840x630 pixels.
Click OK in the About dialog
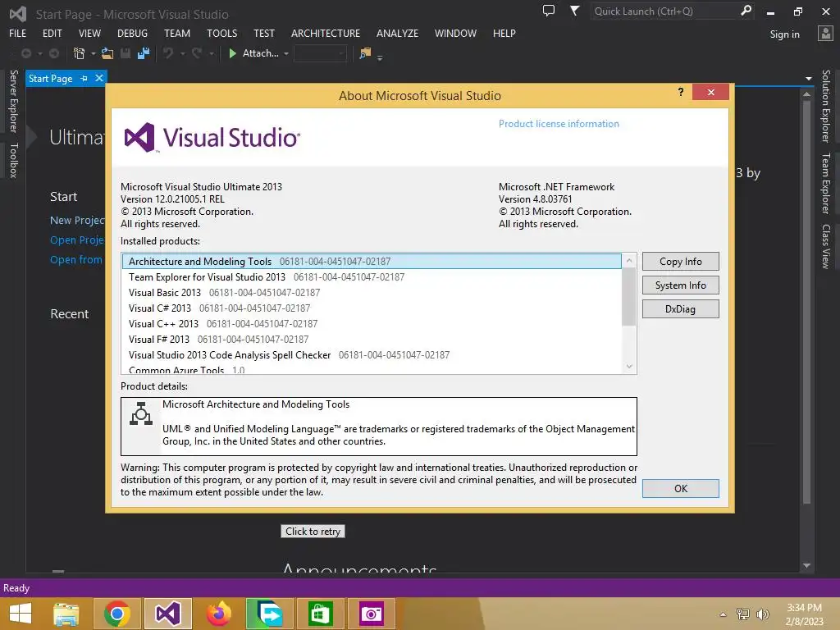680,489
